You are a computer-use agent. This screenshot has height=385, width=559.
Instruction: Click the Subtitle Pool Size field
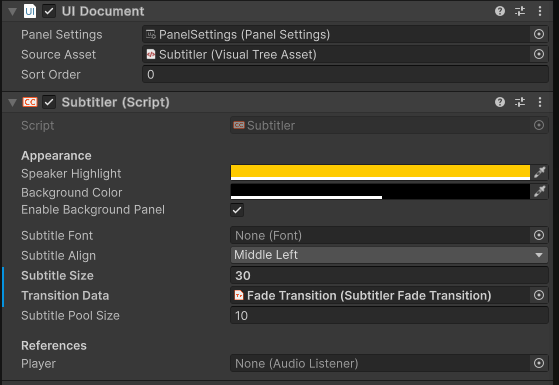click(x=389, y=315)
